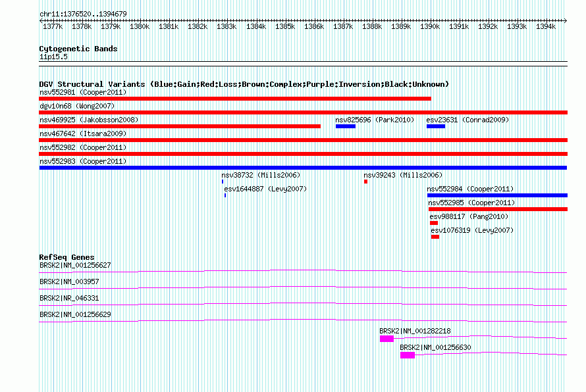Image resolution: width=586 pixels, height=392 pixels.
Task: Open the dgv10n68 (Wong2007) label
Action: click(77, 106)
